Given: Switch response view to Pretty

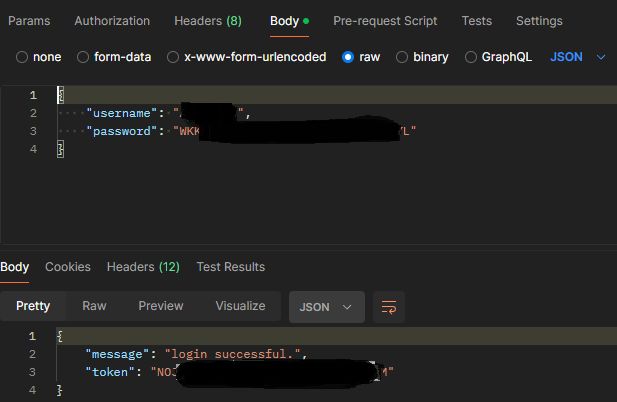Looking at the screenshot, I should click(x=33, y=306).
